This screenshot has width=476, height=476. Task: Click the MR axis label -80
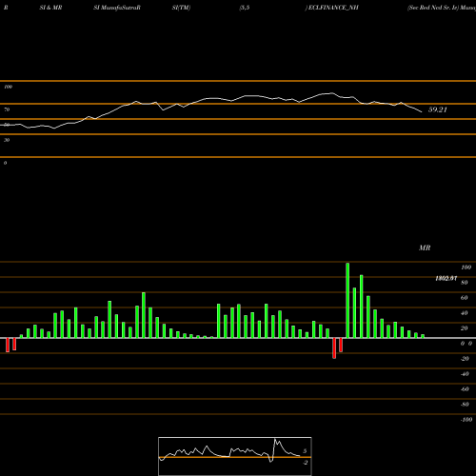pyautogui.click(x=465, y=405)
